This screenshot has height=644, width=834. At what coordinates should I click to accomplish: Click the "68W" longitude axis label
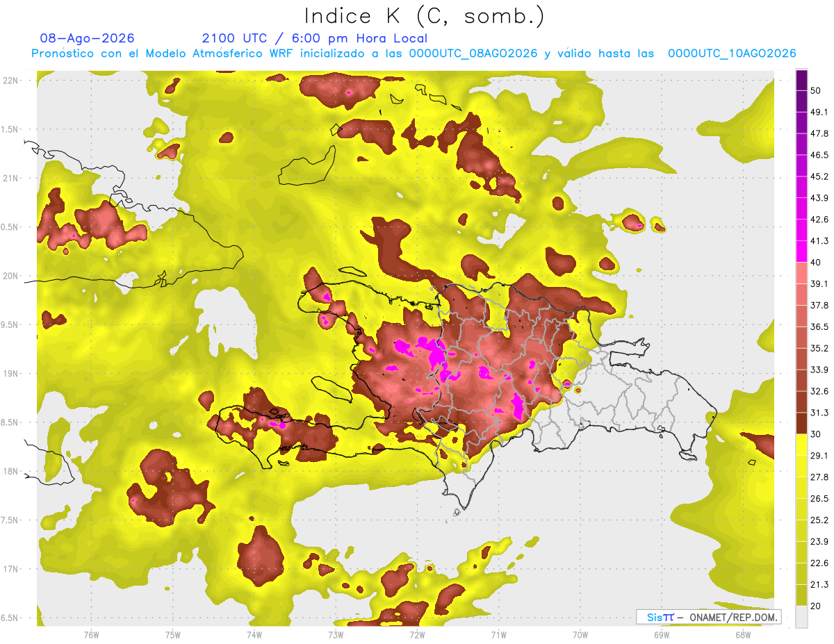[x=743, y=634]
